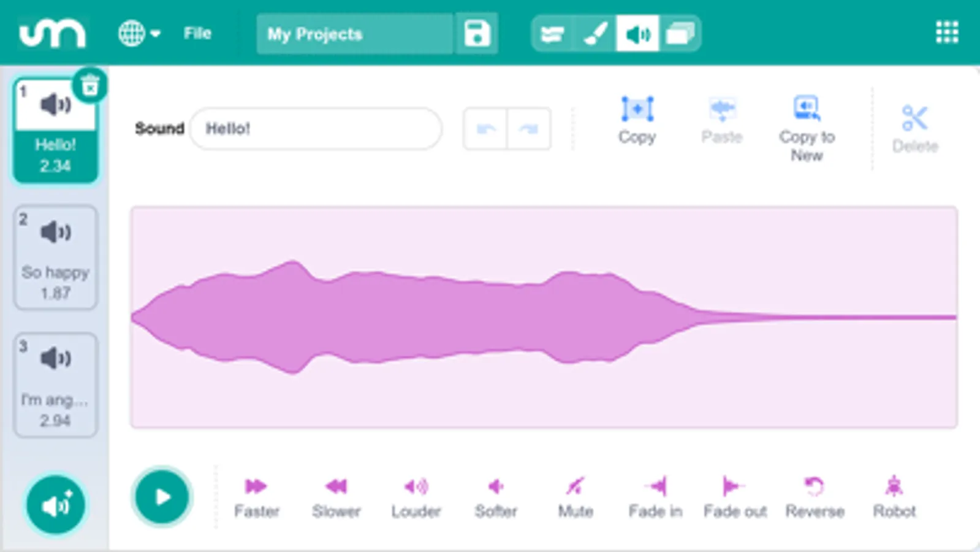The height and width of the screenshot is (552, 980).
Task: Click the save project icon
Action: [477, 34]
